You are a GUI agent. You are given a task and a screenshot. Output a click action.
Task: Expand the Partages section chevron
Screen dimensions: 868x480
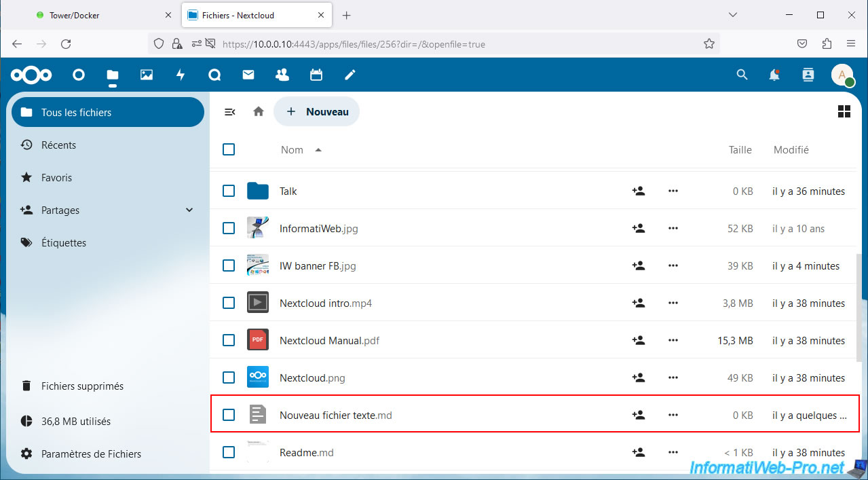[x=189, y=210]
